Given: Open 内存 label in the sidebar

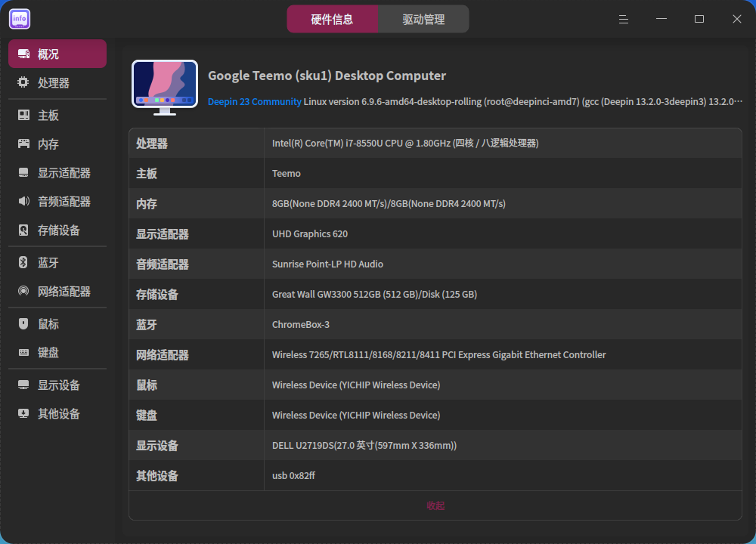Looking at the screenshot, I should tap(48, 144).
